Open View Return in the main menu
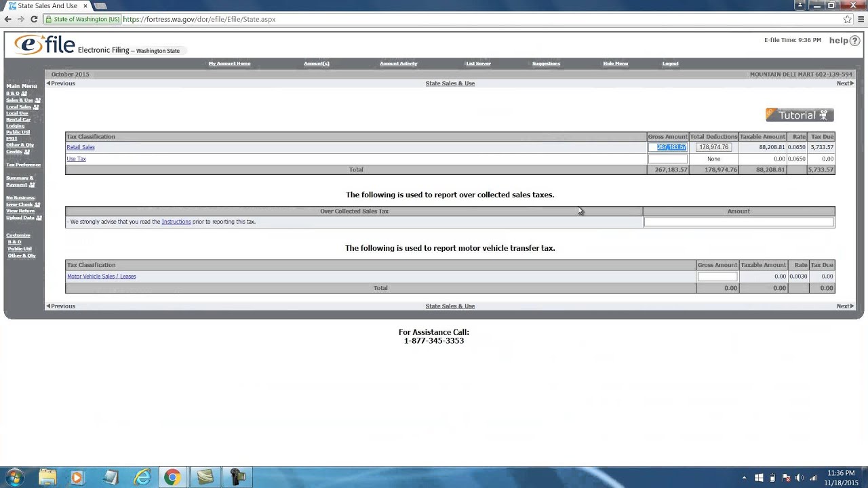Image resolution: width=868 pixels, height=488 pixels. pyautogui.click(x=20, y=211)
